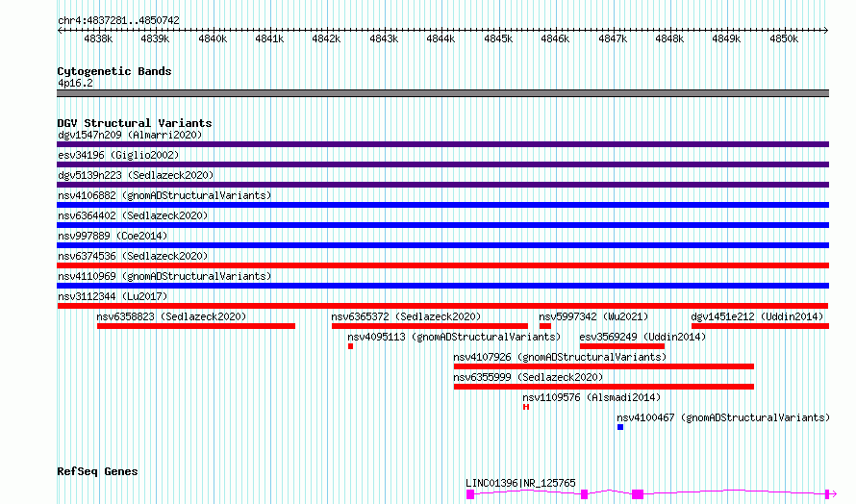The width and height of the screenshot is (856, 504).
Task: Click the DGV Structural Variants track title
Action: click(x=135, y=123)
